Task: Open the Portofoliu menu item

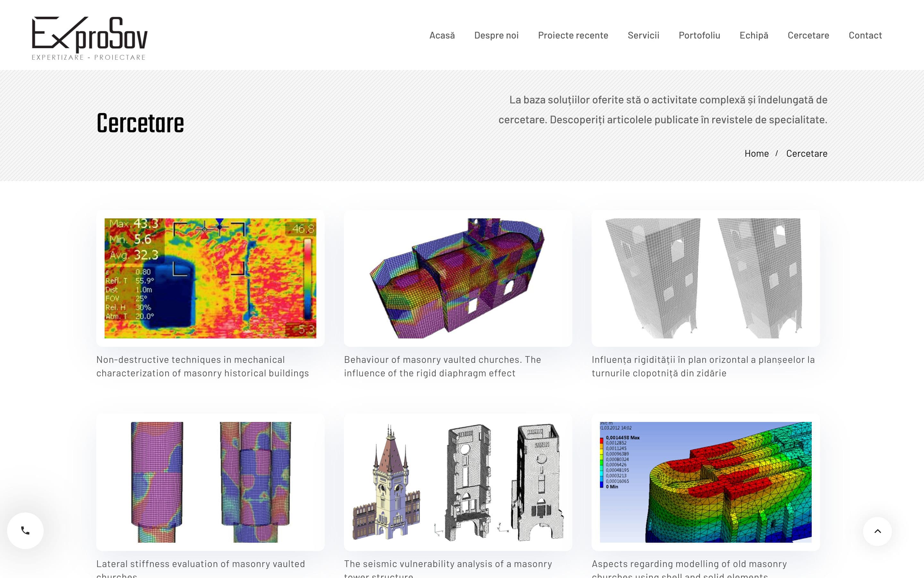Action: click(x=699, y=35)
